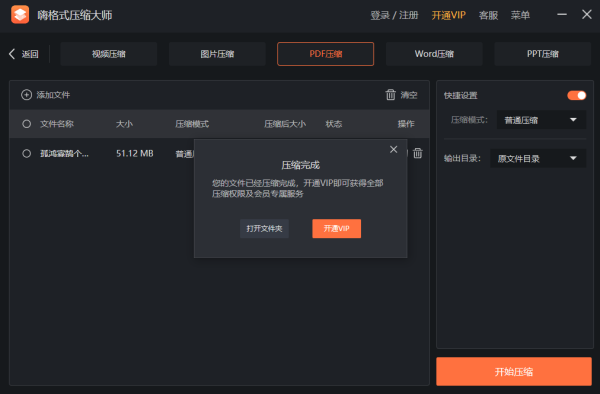Select the radio button for the 51.12 MB file
Viewport: 600px width, 394px height.
pos(26,153)
